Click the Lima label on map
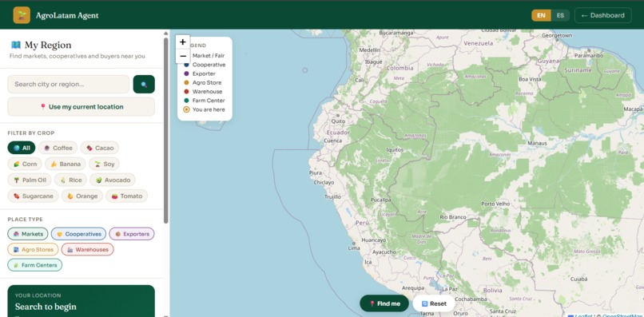 click(x=354, y=248)
